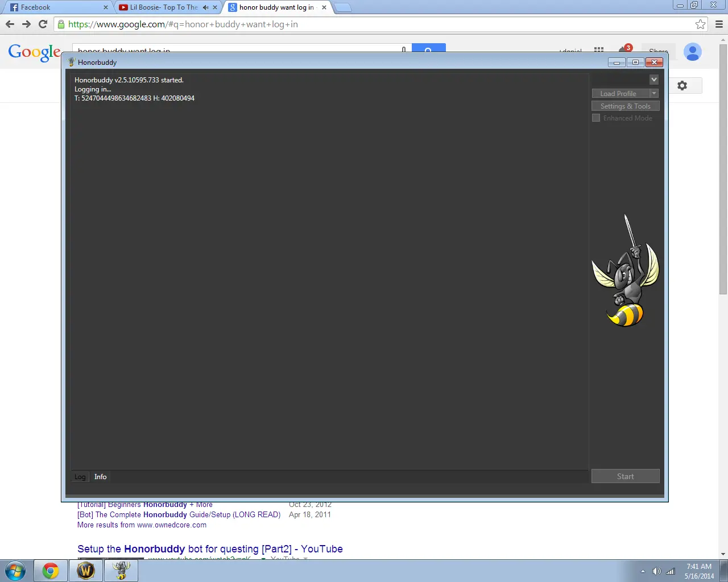
Task: Click log line starting 'T: 5247044498634682483'
Action: click(134, 98)
